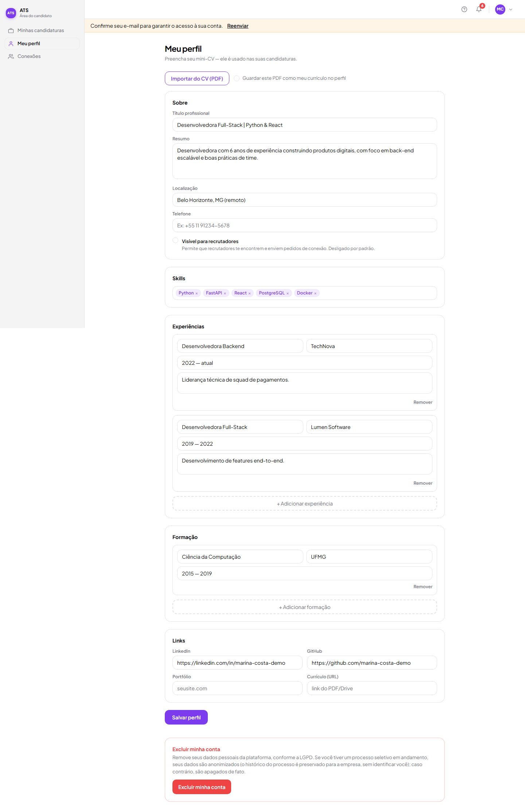525x812 pixels.
Task: Open the help question mark icon
Action: 464,9
